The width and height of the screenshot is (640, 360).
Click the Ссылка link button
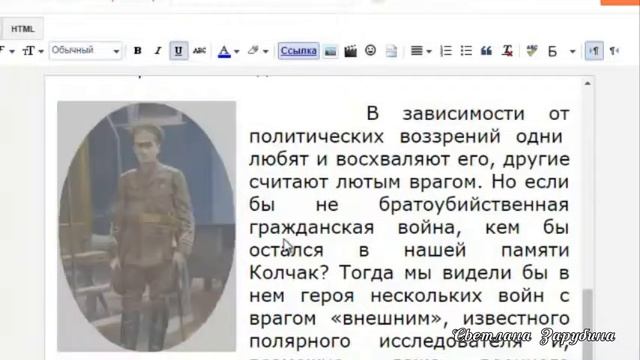coord(298,51)
